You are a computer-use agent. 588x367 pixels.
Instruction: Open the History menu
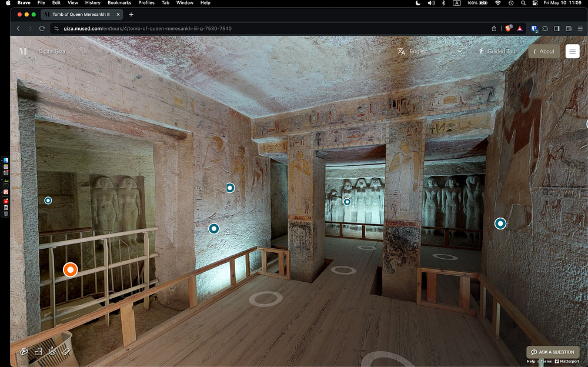tap(92, 3)
